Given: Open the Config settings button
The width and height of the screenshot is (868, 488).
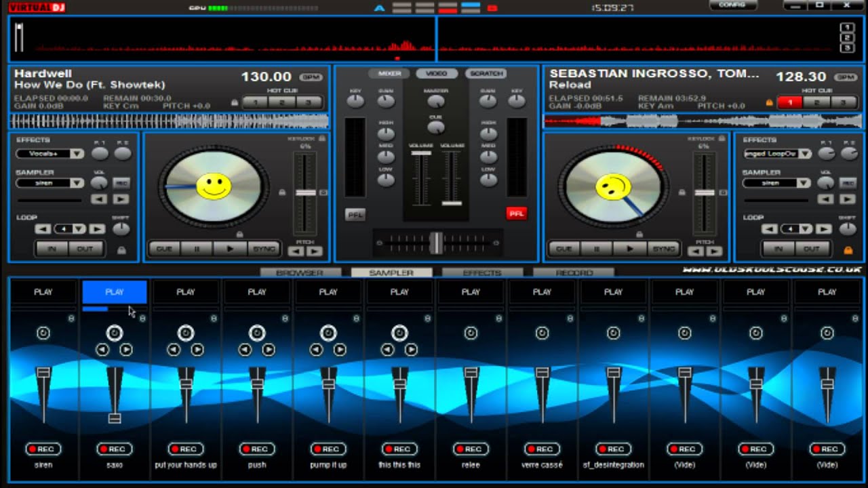Looking at the screenshot, I should tap(732, 5).
